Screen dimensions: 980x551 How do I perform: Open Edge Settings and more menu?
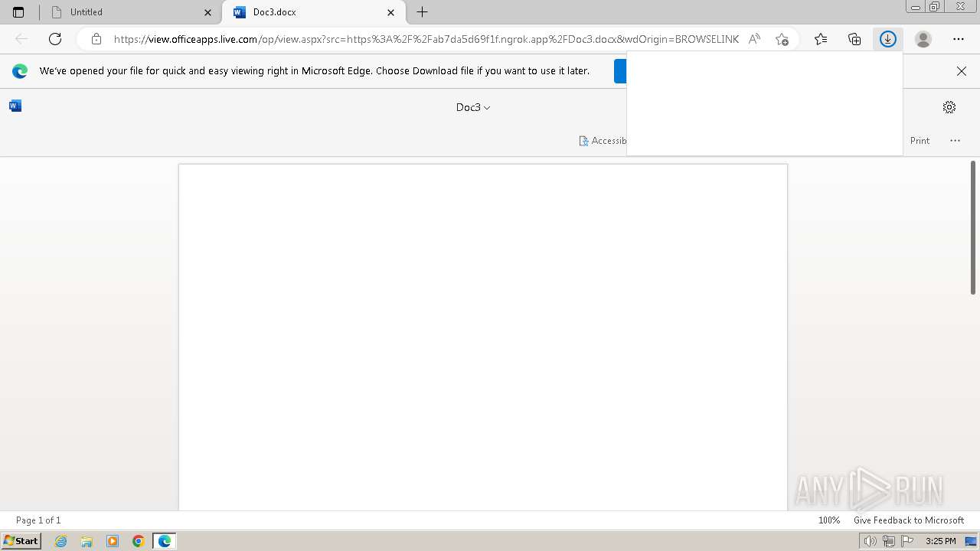click(x=959, y=39)
